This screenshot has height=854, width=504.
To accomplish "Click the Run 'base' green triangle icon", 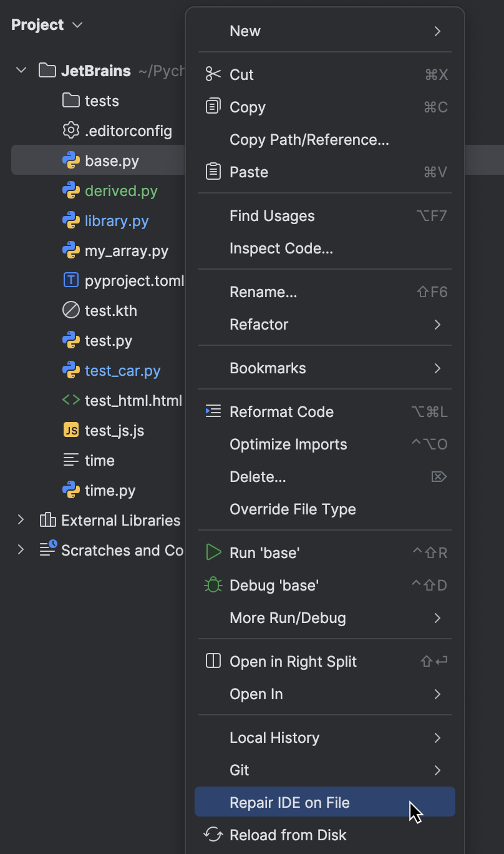I will click(213, 552).
